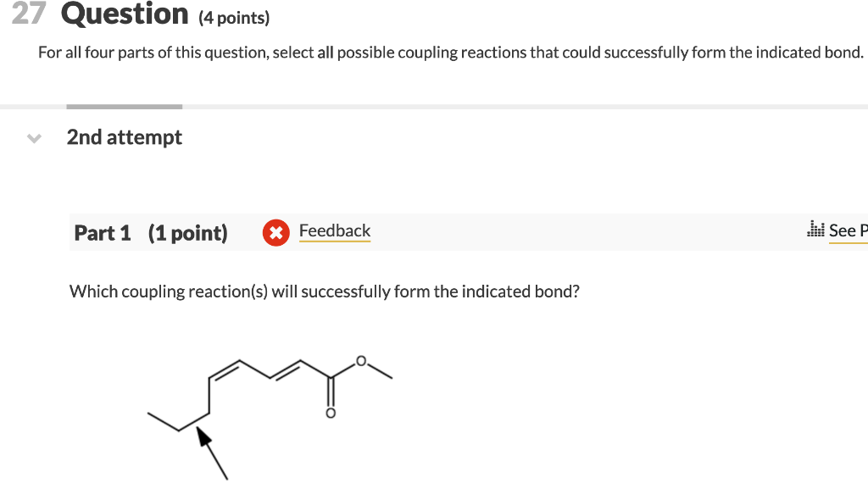
Task: Click the question text about forming the bond
Action: point(324,291)
